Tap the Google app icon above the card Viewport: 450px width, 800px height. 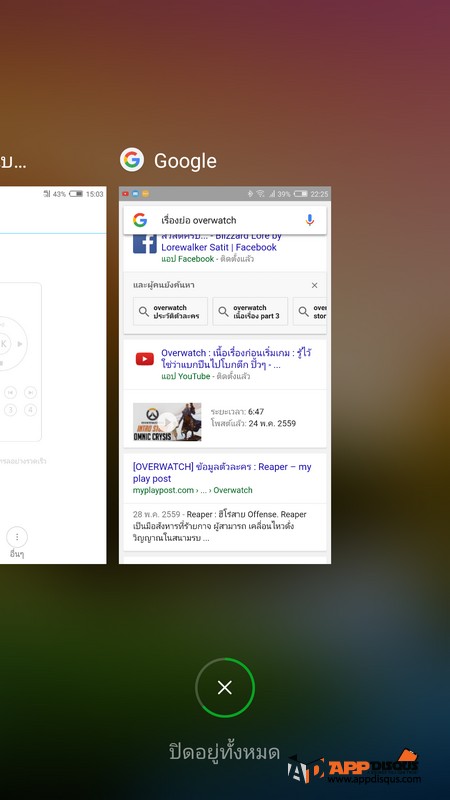click(x=132, y=160)
